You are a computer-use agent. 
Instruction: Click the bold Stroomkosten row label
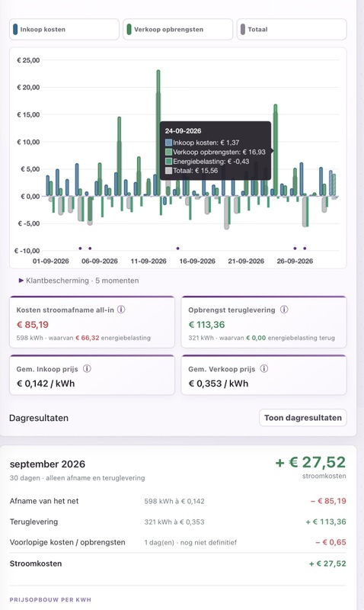36,563
